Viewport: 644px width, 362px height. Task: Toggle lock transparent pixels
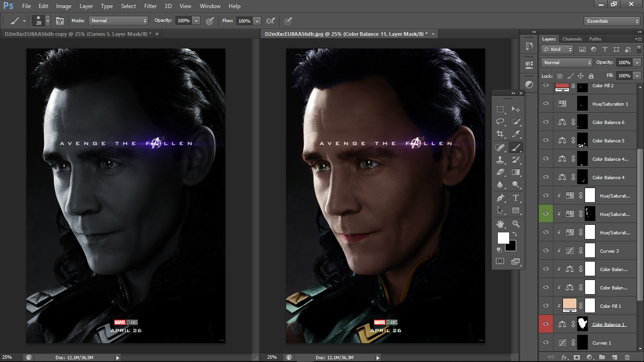(x=560, y=75)
